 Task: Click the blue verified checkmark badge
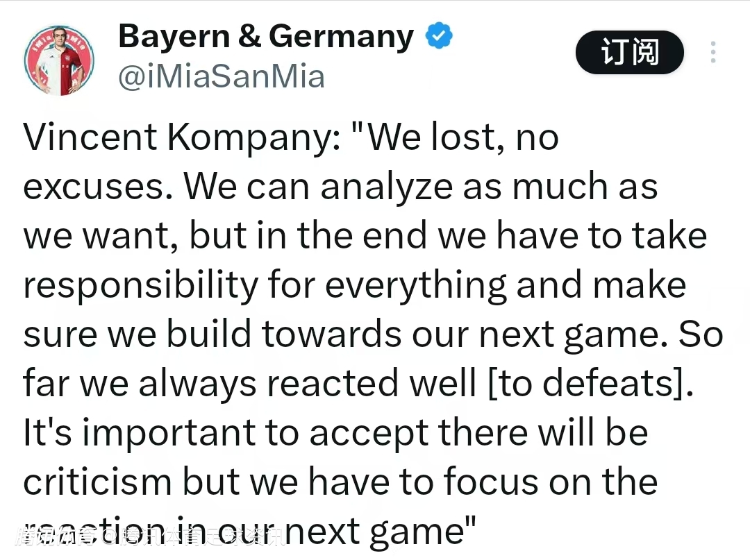pyautogui.click(x=438, y=36)
